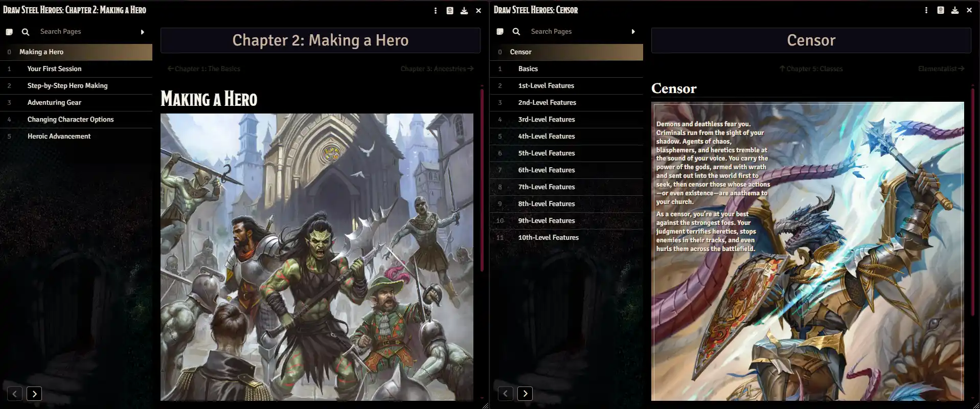This screenshot has width=980, height=409.
Task: Click Making a Hero heading text
Action: 209,99
